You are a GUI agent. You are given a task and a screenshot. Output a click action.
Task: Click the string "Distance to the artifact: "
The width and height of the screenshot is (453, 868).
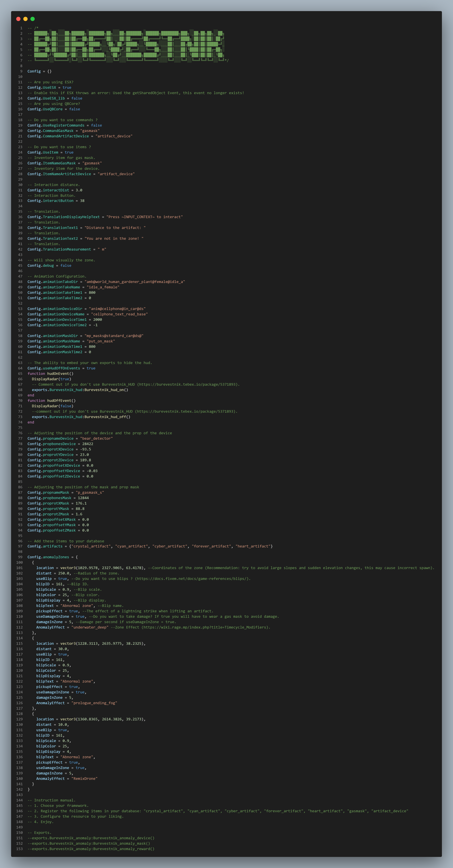coord(115,228)
